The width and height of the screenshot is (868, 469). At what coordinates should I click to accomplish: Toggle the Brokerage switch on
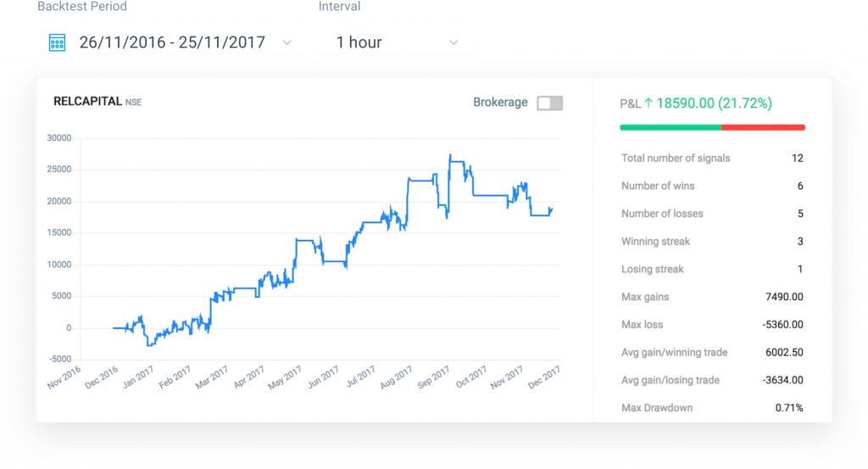pyautogui.click(x=549, y=103)
